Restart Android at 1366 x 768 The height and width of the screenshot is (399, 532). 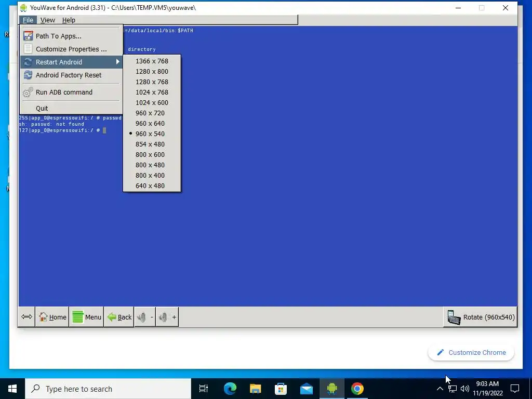152,61
